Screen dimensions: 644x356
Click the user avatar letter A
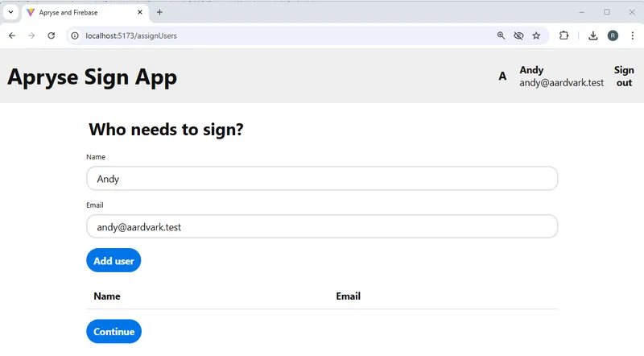pyautogui.click(x=502, y=77)
